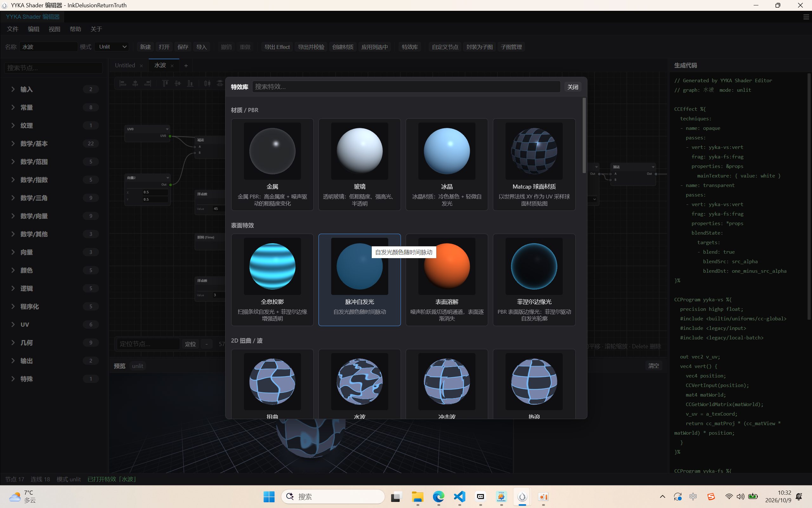Viewport: 812px width, 508px height.
Task: Open the 模式 Unlit dropdown
Action: pyautogui.click(x=112, y=47)
